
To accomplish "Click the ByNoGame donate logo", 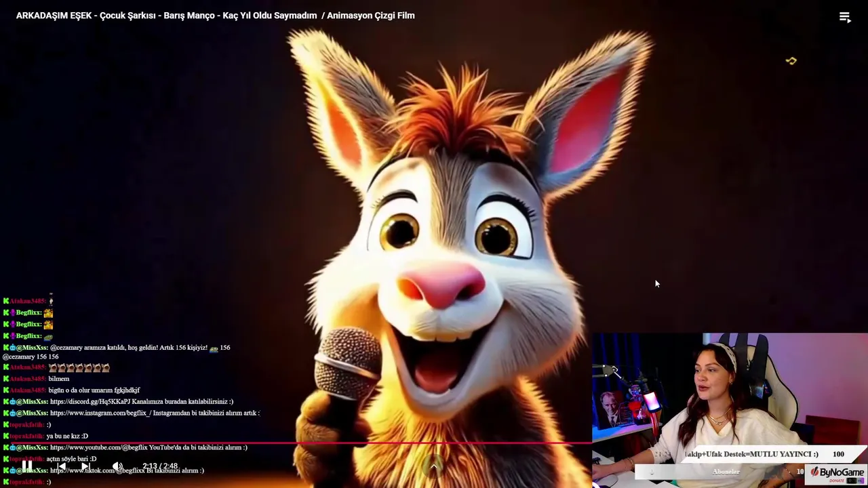I will coord(837,474).
